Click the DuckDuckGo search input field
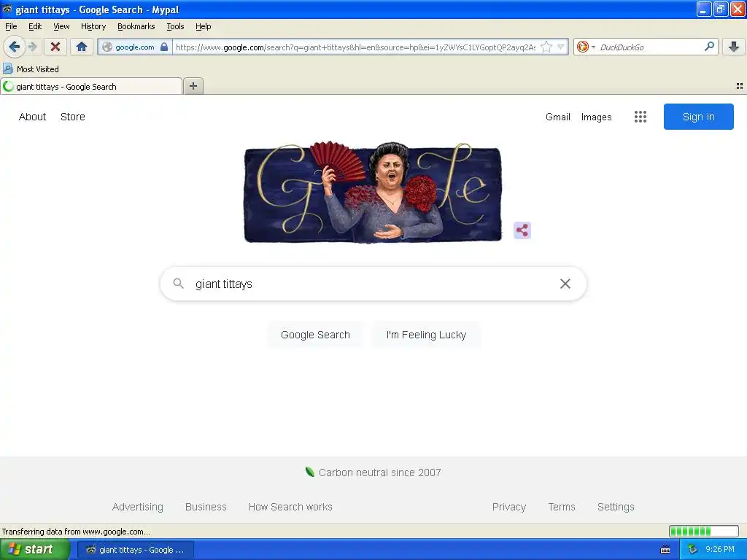 [649, 47]
